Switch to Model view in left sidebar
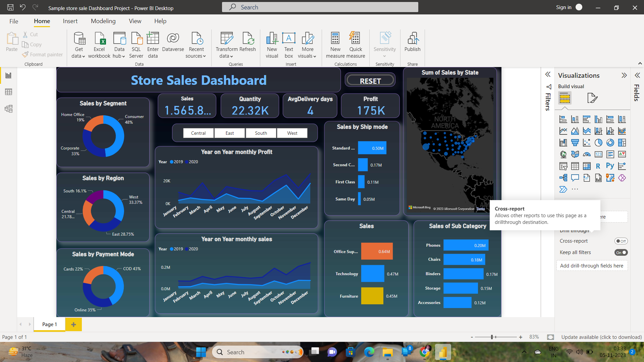Screen dimensions: 644x362 [x=8, y=109]
